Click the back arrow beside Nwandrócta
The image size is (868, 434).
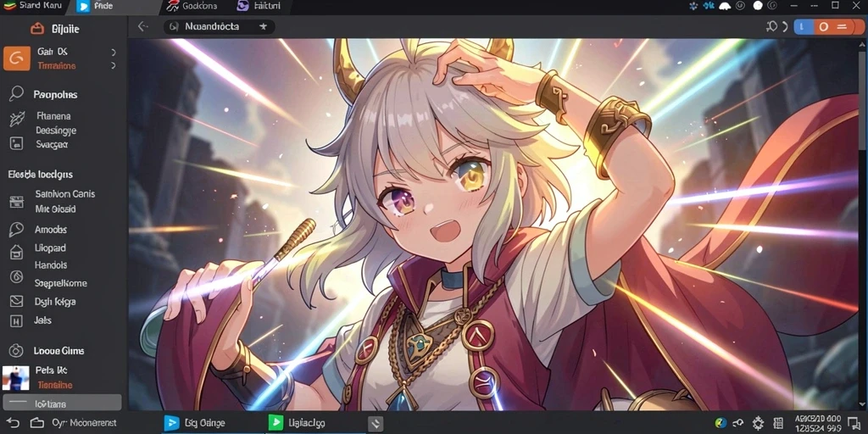142,26
